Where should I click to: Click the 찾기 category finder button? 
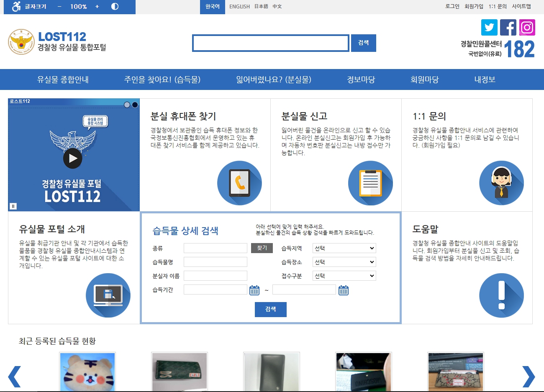[x=262, y=248]
